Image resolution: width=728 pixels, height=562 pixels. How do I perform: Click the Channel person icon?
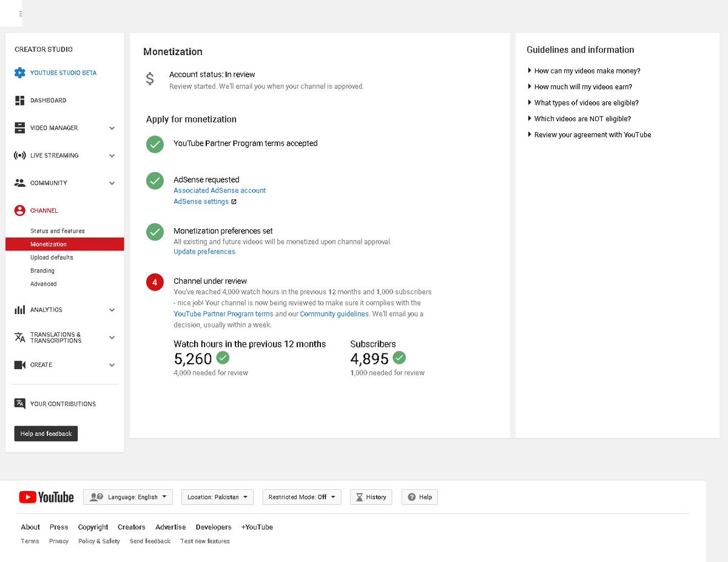[x=19, y=210]
